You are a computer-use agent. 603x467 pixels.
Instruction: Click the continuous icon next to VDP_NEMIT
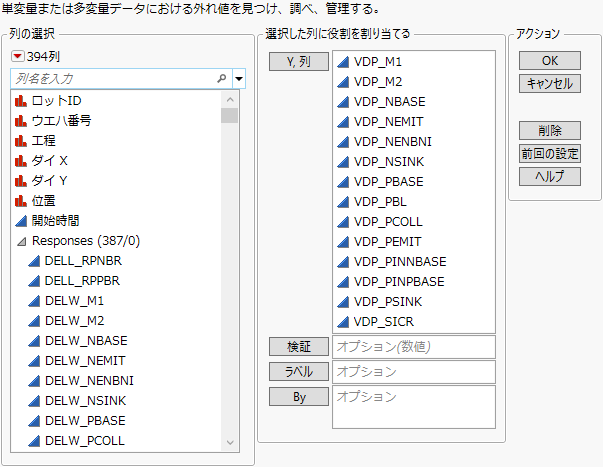tap(343, 122)
